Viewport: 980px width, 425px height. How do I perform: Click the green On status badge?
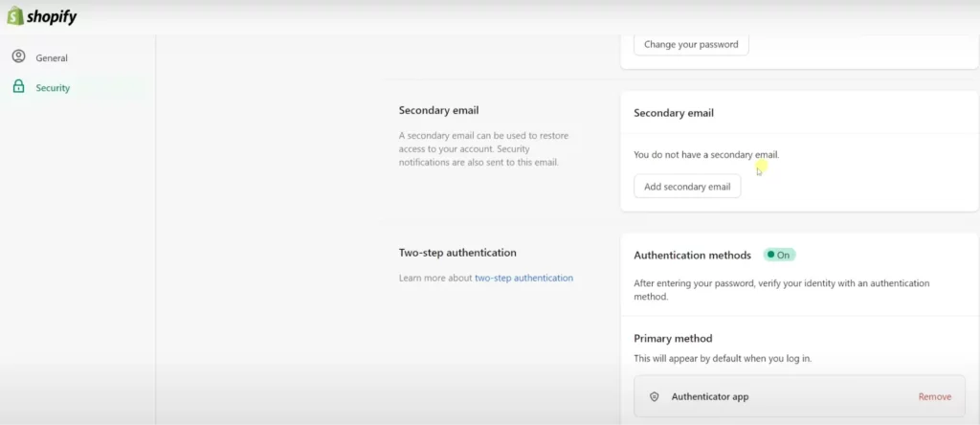(x=779, y=255)
